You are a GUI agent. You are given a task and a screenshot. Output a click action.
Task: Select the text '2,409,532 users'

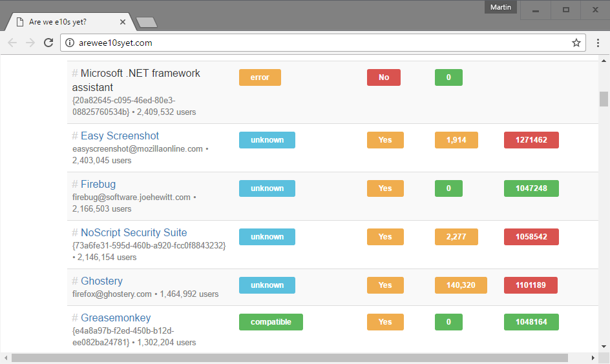166,112
